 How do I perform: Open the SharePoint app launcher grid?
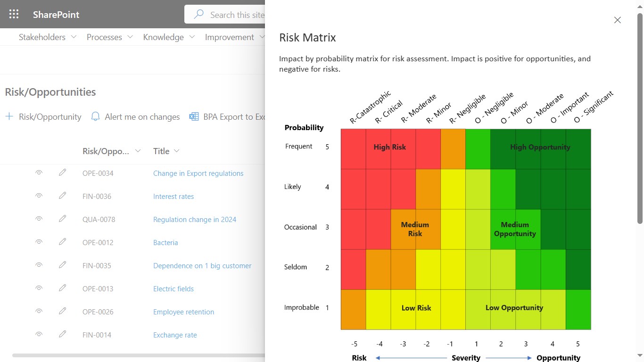tap(14, 14)
